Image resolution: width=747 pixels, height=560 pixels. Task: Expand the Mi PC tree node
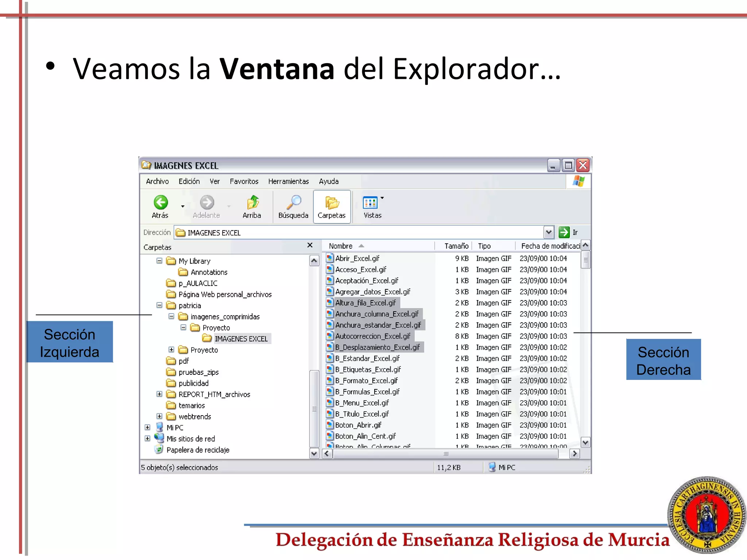pos(147,427)
